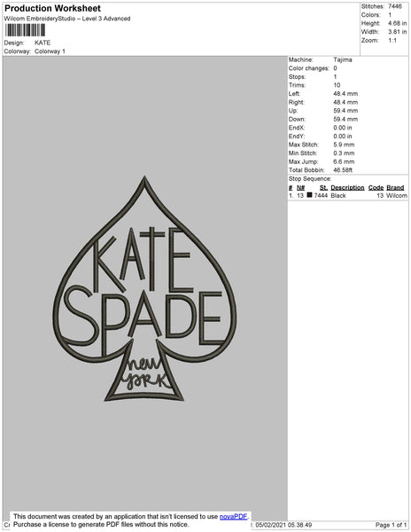
Task: Click the timestamp '05/02/2021 05.38.49'
Action: [283, 525]
